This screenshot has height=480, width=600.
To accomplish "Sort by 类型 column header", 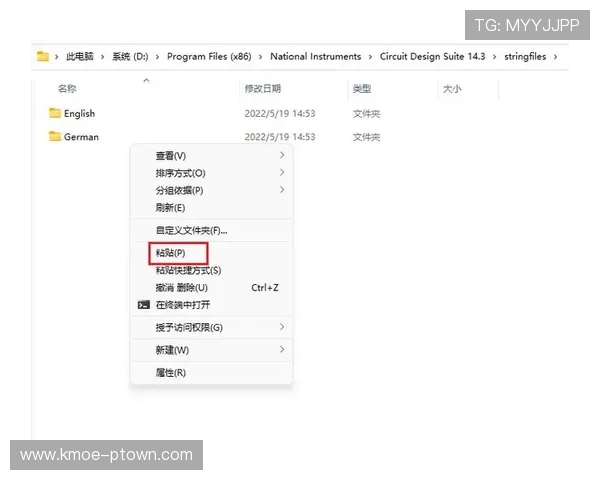I will click(362, 89).
